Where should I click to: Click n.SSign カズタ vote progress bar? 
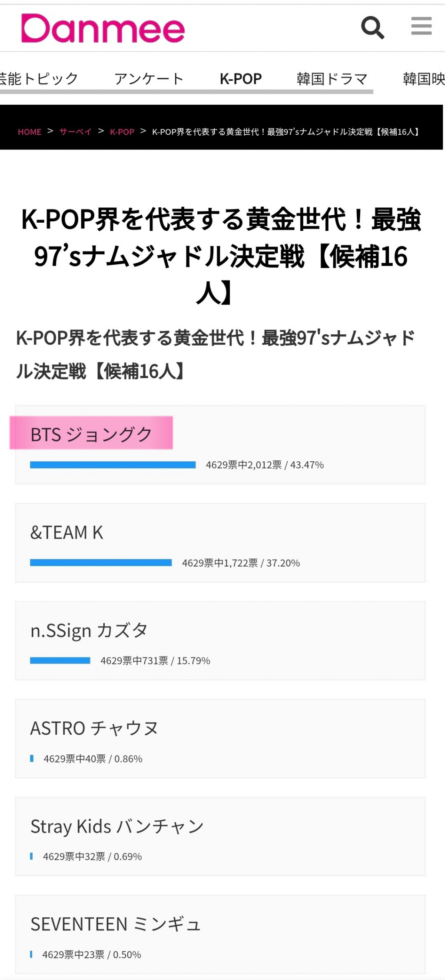60,660
